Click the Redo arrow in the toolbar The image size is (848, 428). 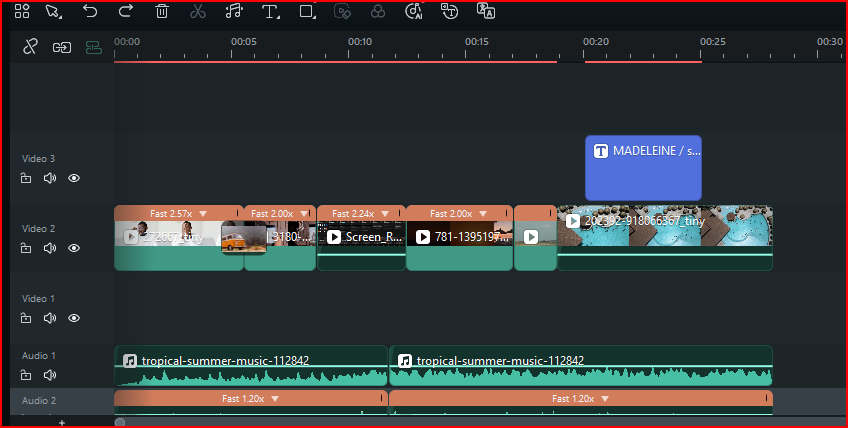coord(125,11)
